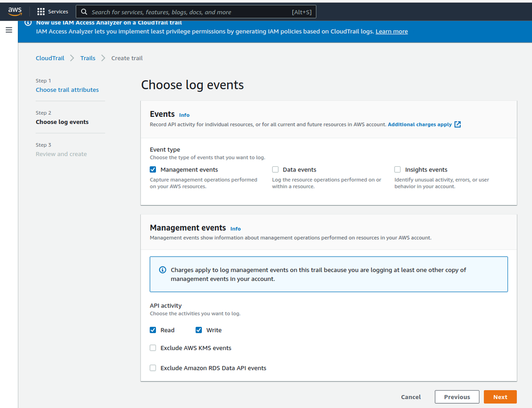532x408 pixels.
Task: Select Step 3 Review and create
Action: coord(61,154)
